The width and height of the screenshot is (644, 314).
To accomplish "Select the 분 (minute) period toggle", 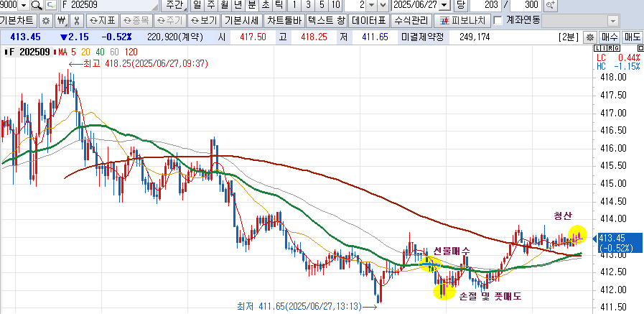I will point(251,5).
